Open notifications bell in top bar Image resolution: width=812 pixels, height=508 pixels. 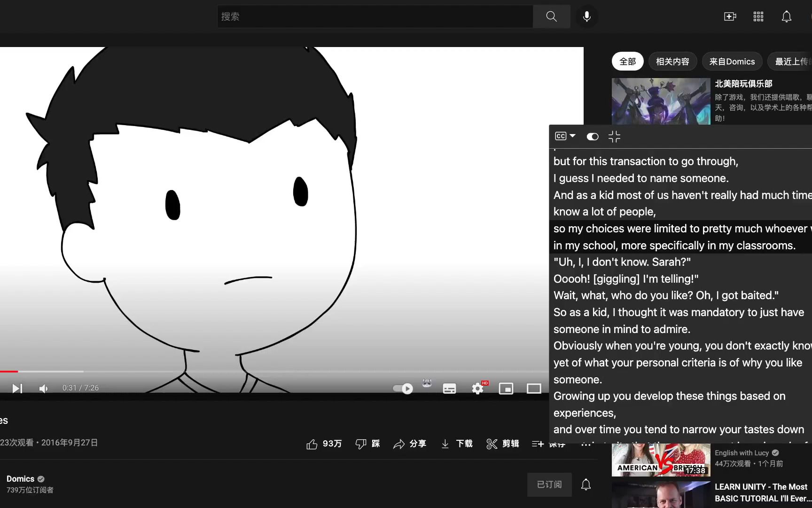(x=786, y=16)
